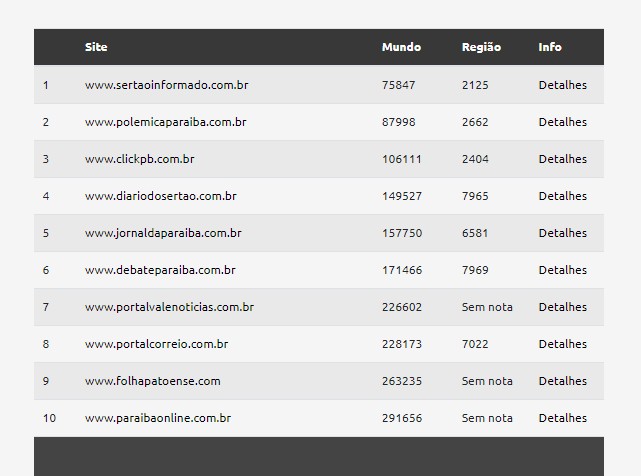The height and width of the screenshot is (476, 641).
Task: Open Detalhes for polemicaparaiba.com.br
Action: tap(563, 122)
